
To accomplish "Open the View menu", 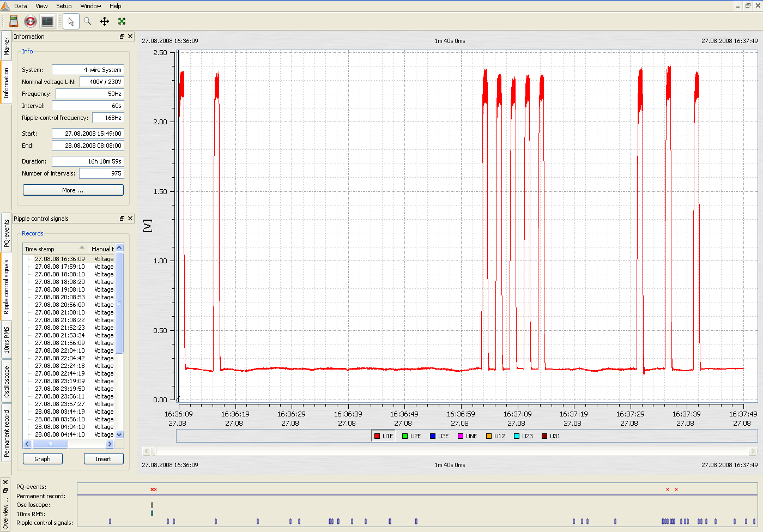I will [41, 6].
